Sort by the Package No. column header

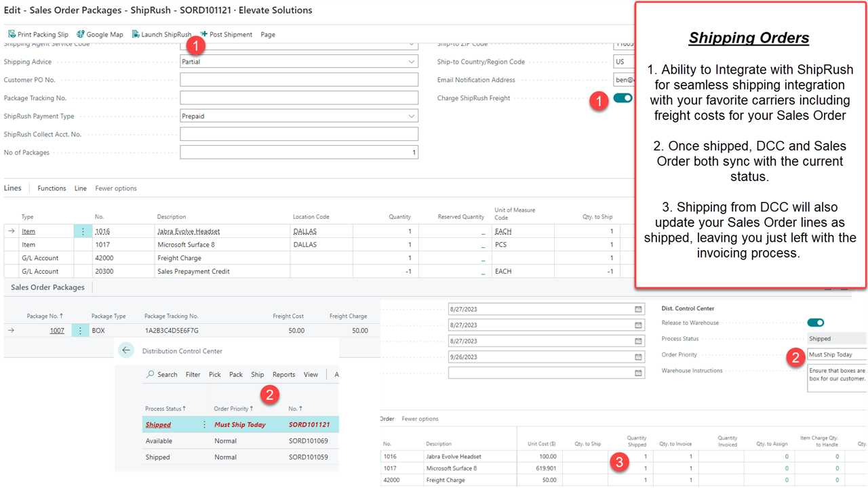[x=45, y=316]
